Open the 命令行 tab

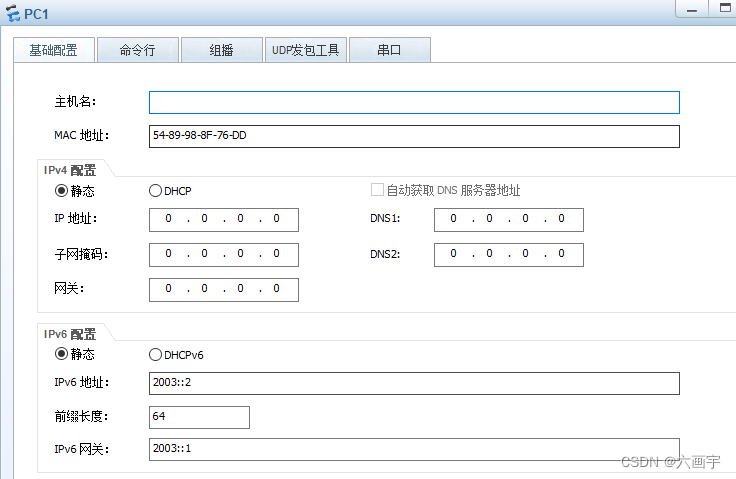(x=138, y=50)
